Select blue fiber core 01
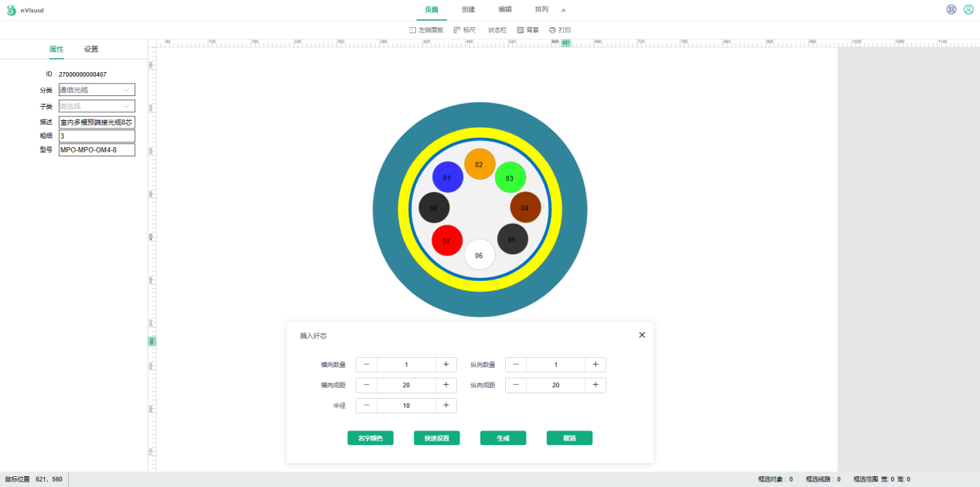 pyautogui.click(x=447, y=178)
